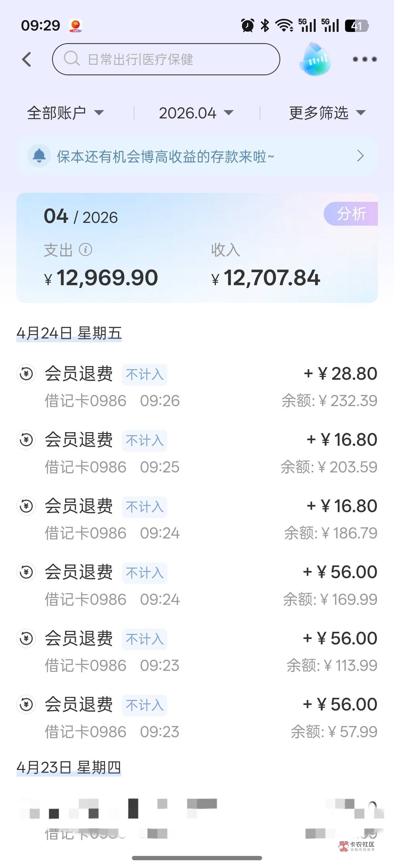Tap the back arrow icon
The image size is (394, 868).
27,60
